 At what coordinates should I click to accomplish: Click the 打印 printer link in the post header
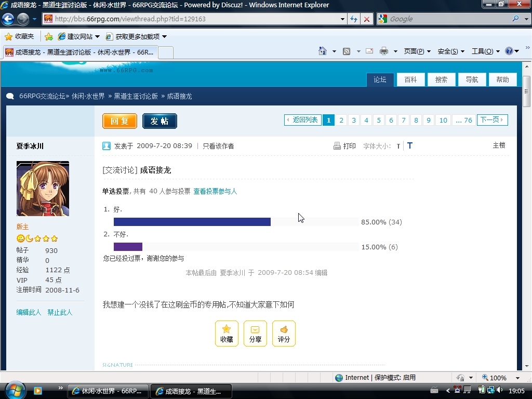(345, 146)
